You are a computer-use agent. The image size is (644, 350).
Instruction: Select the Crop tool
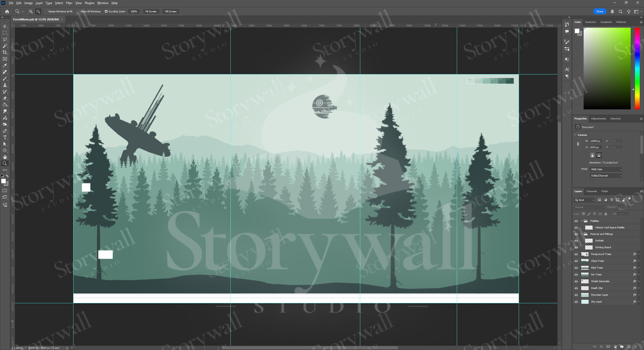click(x=5, y=52)
